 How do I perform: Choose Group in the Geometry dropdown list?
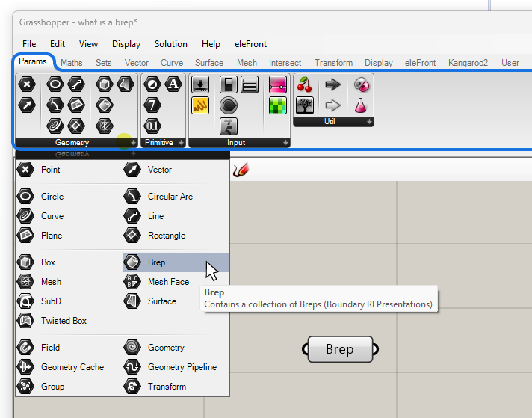[x=69, y=386]
